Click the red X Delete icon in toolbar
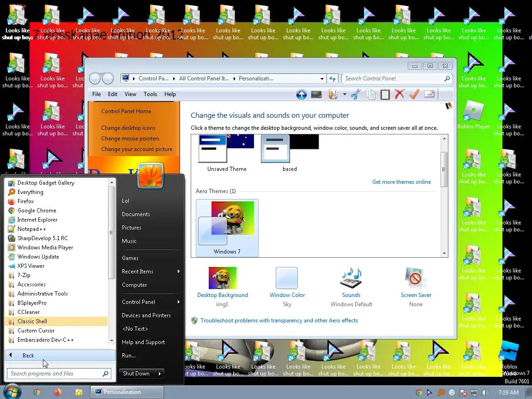Viewport: 532px width, 399px height. (x=399, y=94)
